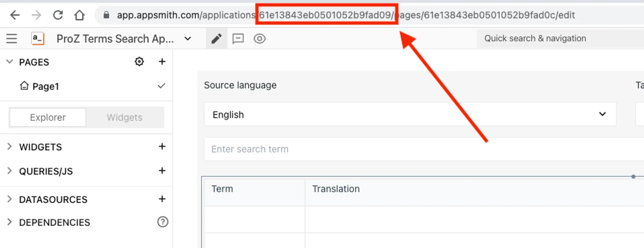Go back using browser back arrow

(x=15, y=15)
